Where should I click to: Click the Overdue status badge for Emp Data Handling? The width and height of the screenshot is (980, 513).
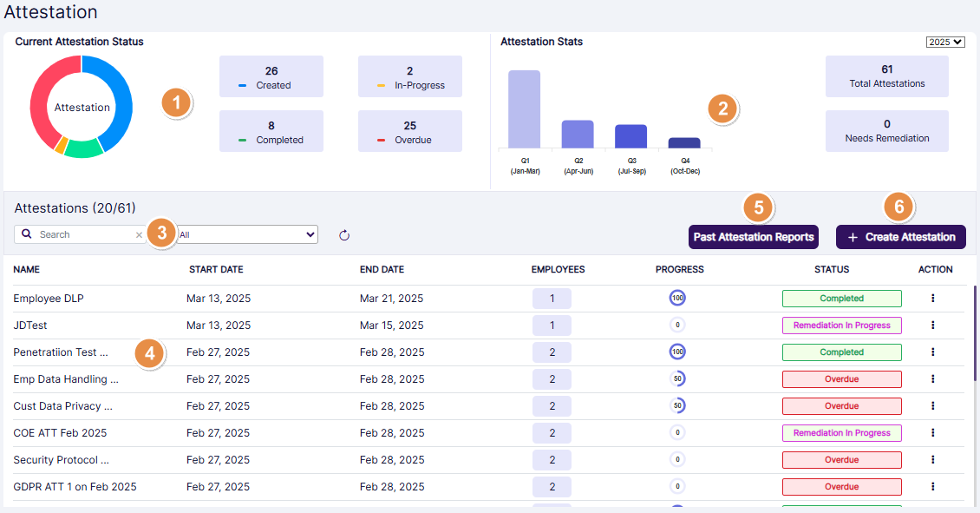(841, 378)
